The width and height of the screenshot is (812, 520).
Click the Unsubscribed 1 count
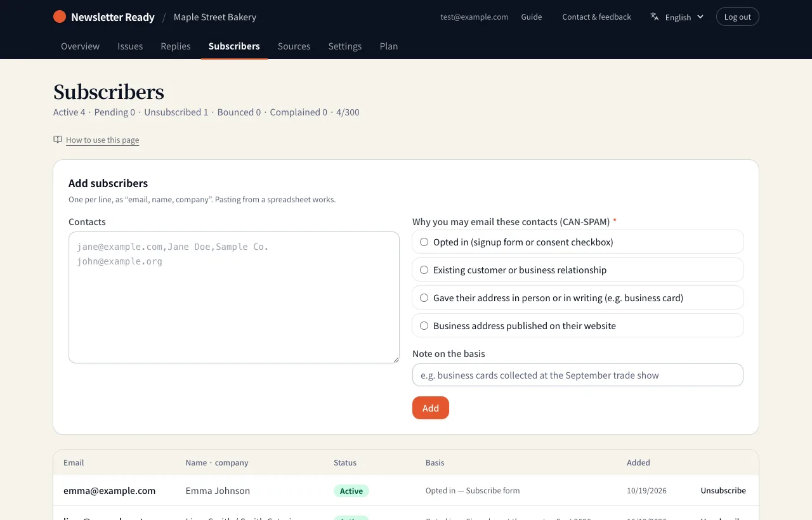click(x=176, y=112)
